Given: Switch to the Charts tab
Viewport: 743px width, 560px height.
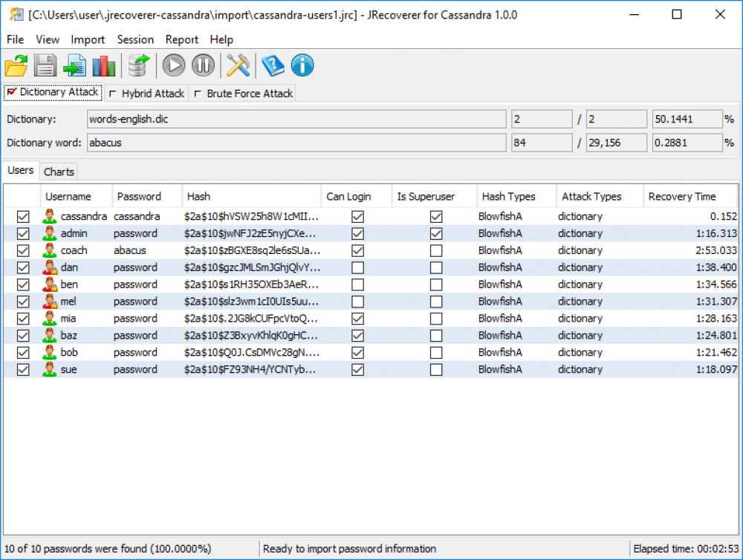Looking at the screenshot, I should pyautogui.click(x=58, y=172).
